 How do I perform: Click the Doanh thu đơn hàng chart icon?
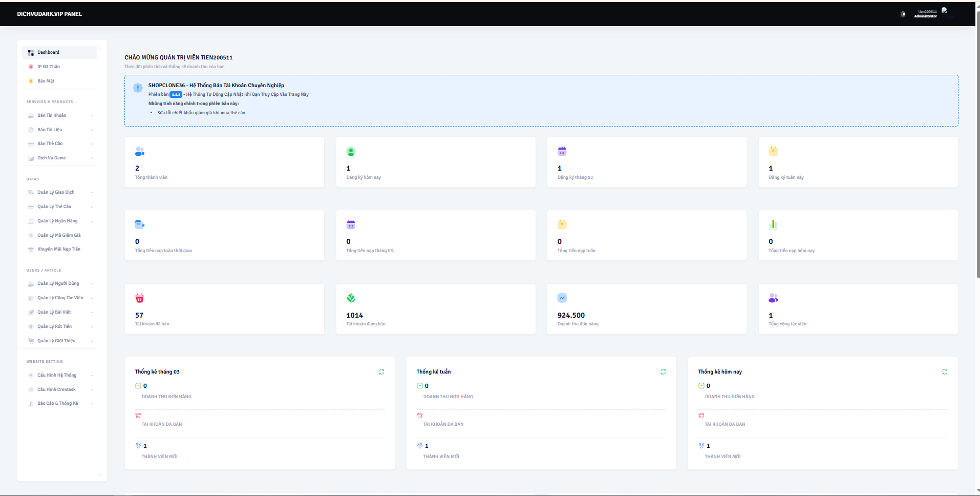562,298
